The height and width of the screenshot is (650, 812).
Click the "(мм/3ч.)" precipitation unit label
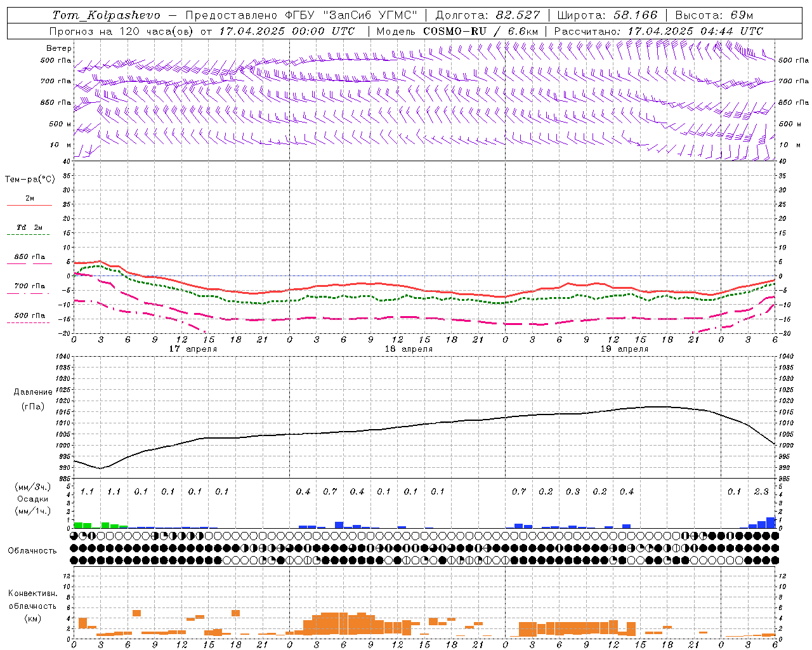tap(33, 487)
